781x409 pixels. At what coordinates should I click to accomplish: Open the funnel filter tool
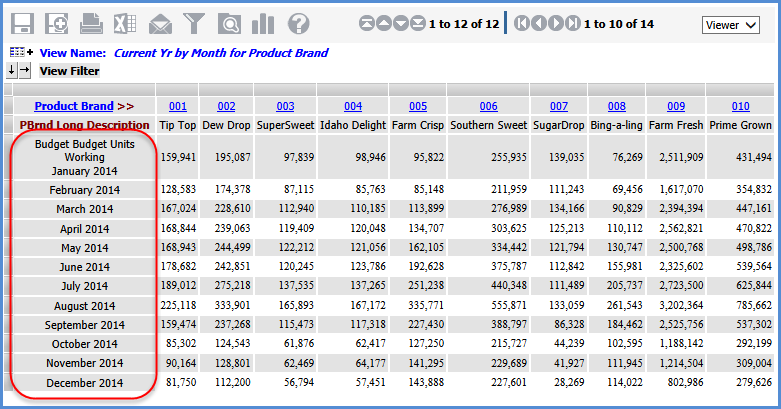click(x=194, y=23)
